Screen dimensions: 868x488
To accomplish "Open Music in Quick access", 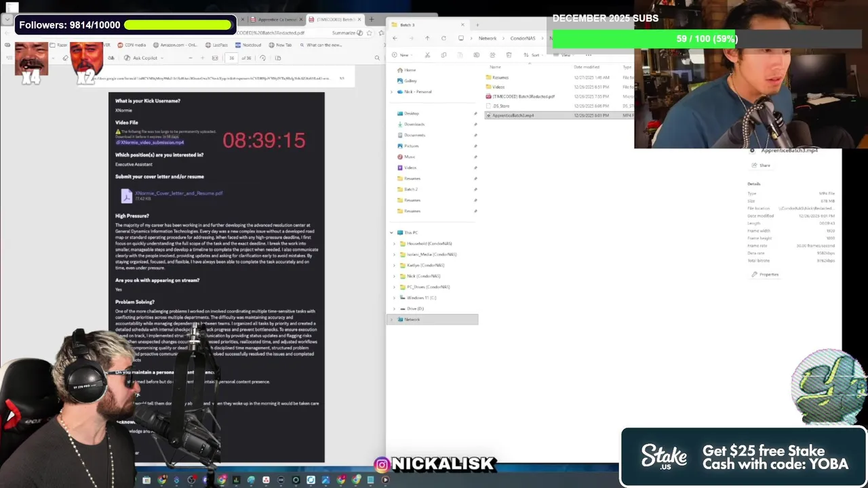I will [410, 157].
